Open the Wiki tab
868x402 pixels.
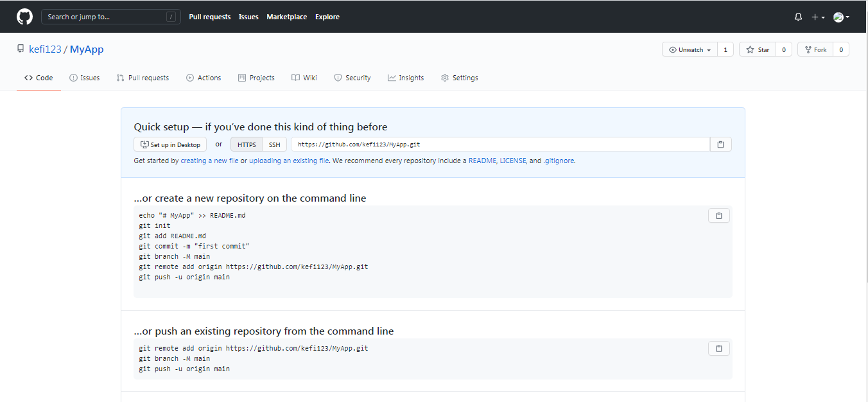point(304,78)
